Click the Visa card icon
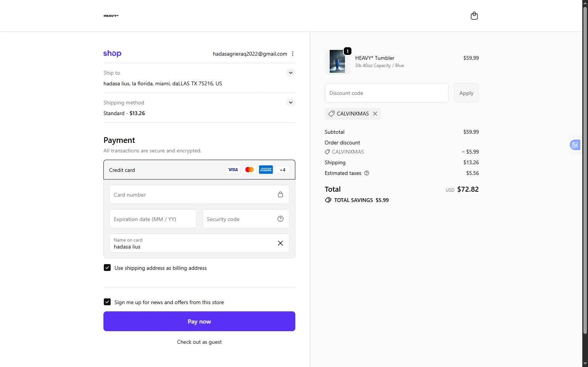Screen dimensions: 588x367 point(233,170)
